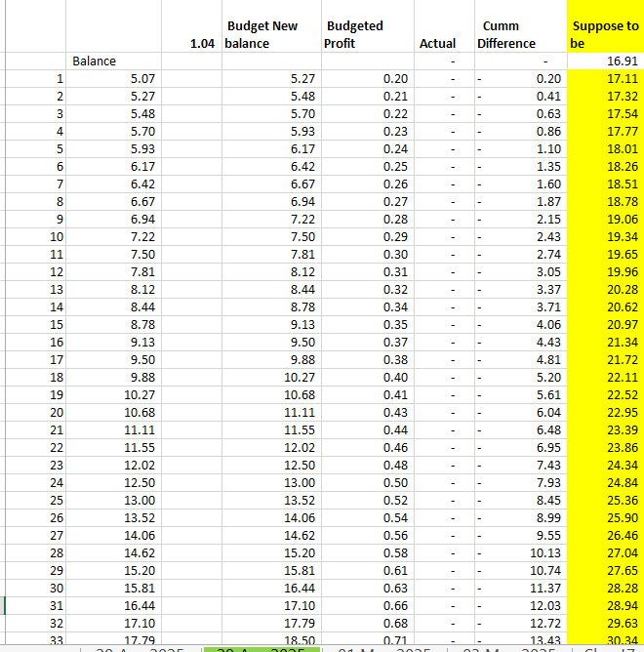Click Budget New balance 7.22 in row 9
Screen dimensions: 644x652
271,220
